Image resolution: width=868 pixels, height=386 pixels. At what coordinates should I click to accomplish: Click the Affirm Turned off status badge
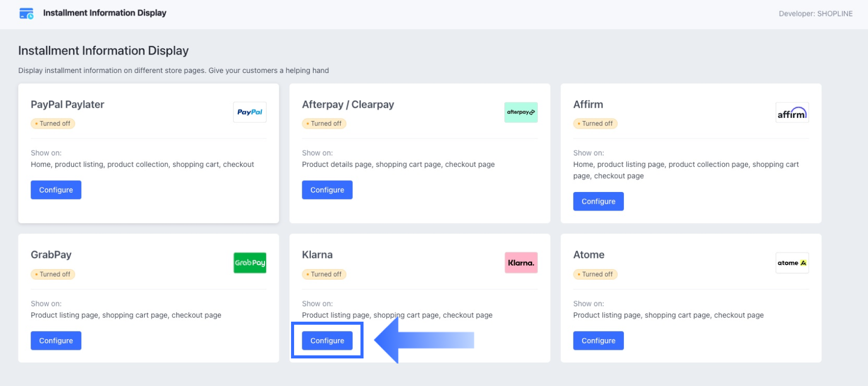click(x=595, y=124)
